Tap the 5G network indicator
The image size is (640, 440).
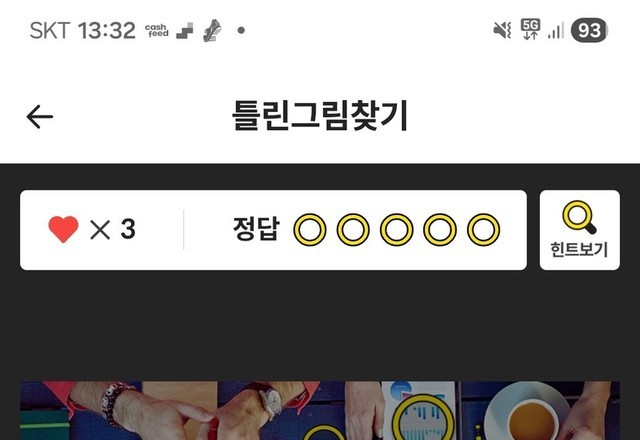(530, 29)
